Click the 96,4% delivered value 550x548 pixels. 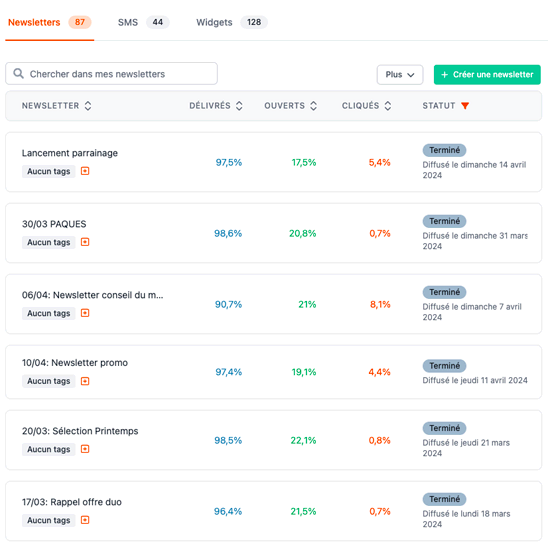pos(228,511)
